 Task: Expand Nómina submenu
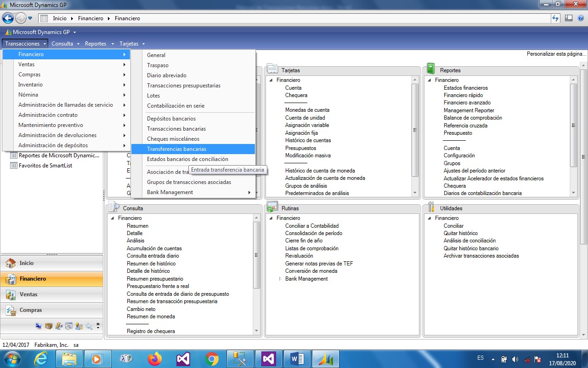[67, 95]
